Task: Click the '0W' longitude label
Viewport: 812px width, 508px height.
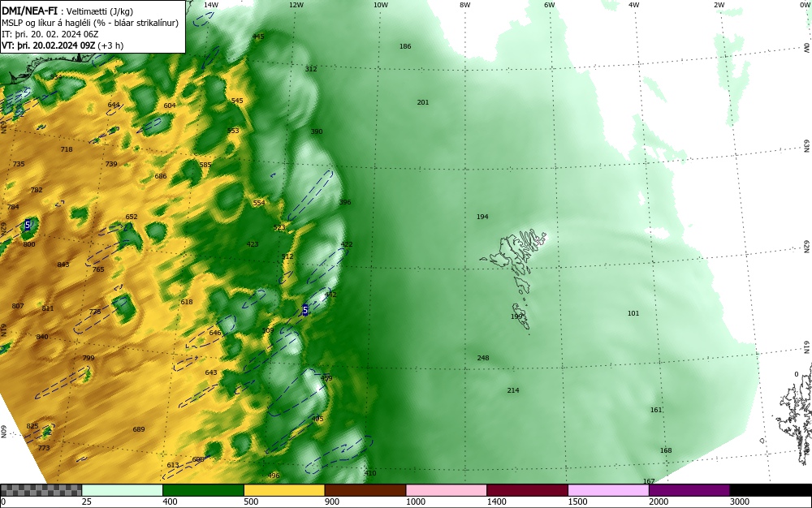Action: tap(804, 5)
